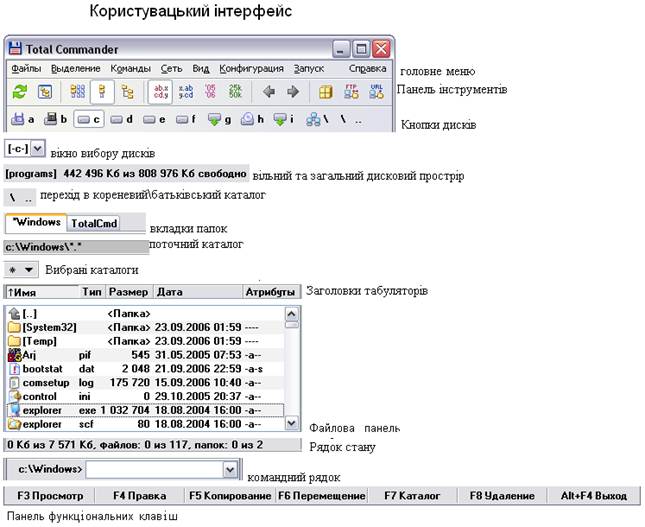Open the Команды menu
The image size is (645, 527).
[x=130, y=68]
